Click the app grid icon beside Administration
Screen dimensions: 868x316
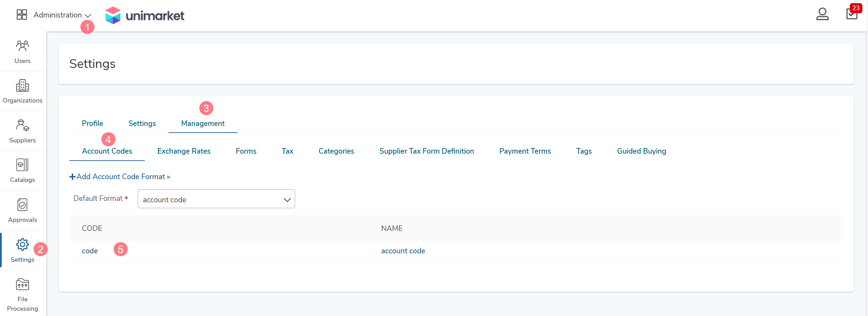tap(22, 15)
